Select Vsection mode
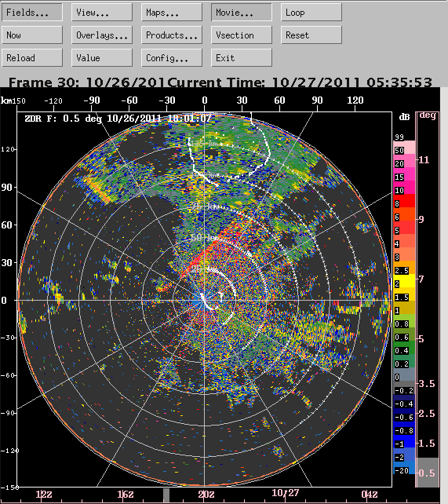448x504 pixels. (241, 35)
